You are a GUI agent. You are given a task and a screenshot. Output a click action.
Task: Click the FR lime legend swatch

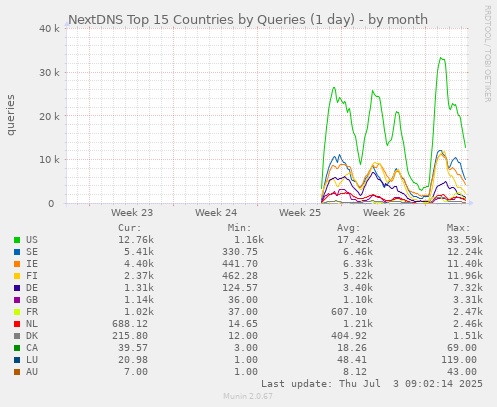click(17, 312)
